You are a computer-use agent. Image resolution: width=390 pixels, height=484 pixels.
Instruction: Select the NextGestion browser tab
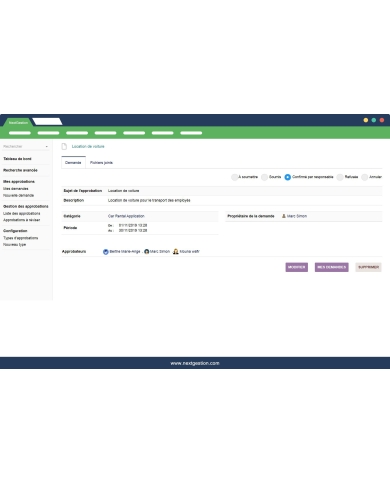tap(18, 122)
